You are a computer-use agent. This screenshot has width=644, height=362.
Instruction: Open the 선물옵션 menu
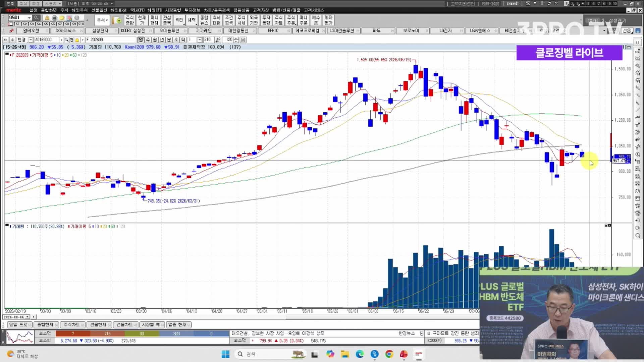[99, 10]
